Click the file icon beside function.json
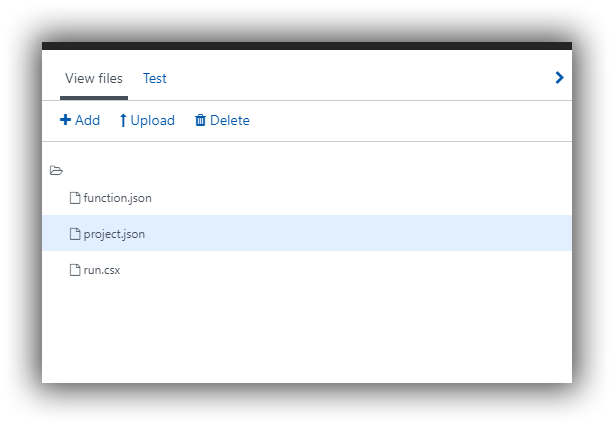The image size is (614, 425). 75,198
